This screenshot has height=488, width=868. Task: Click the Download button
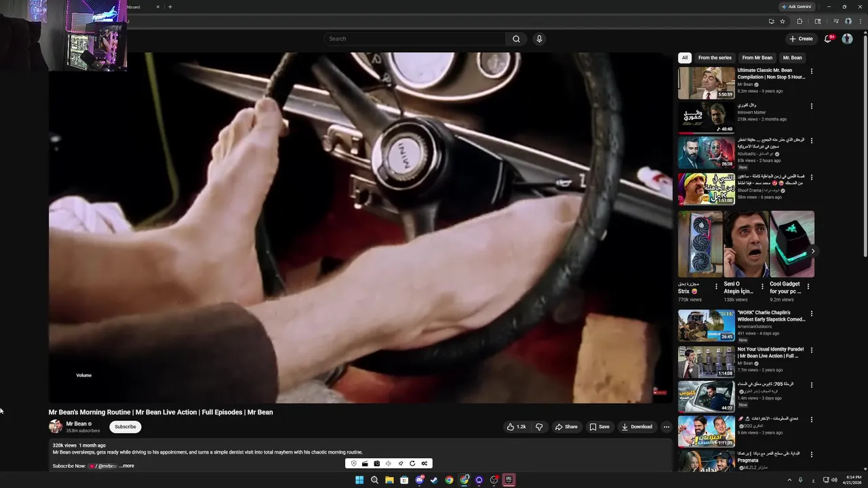pyautogui.click(x=637, y=427)
